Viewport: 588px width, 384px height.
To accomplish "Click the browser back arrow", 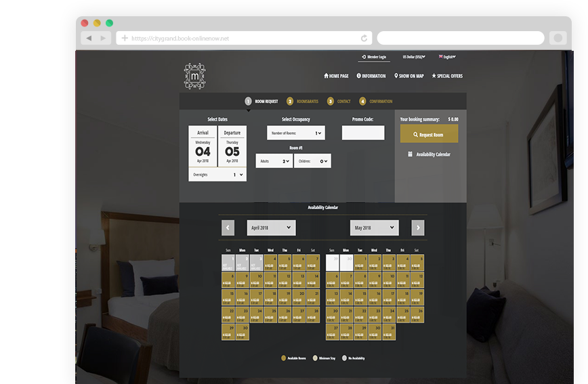I will click(88, 39).
